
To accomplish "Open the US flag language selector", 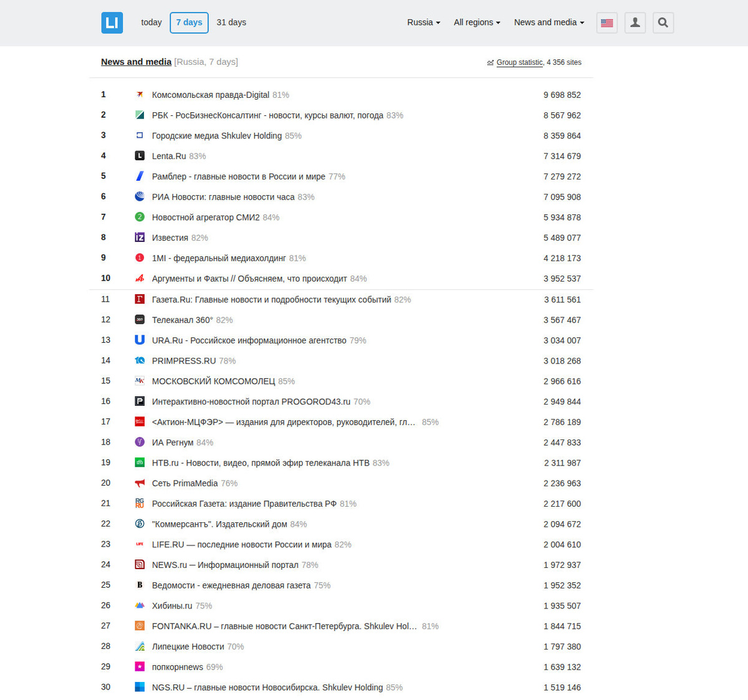I will pyautogui.click(x=607, y=22).
